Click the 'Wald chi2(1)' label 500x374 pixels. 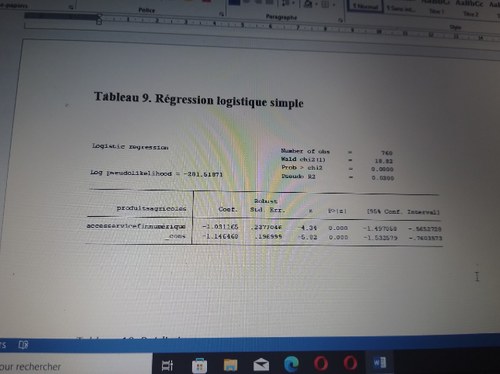pos(303,159)
